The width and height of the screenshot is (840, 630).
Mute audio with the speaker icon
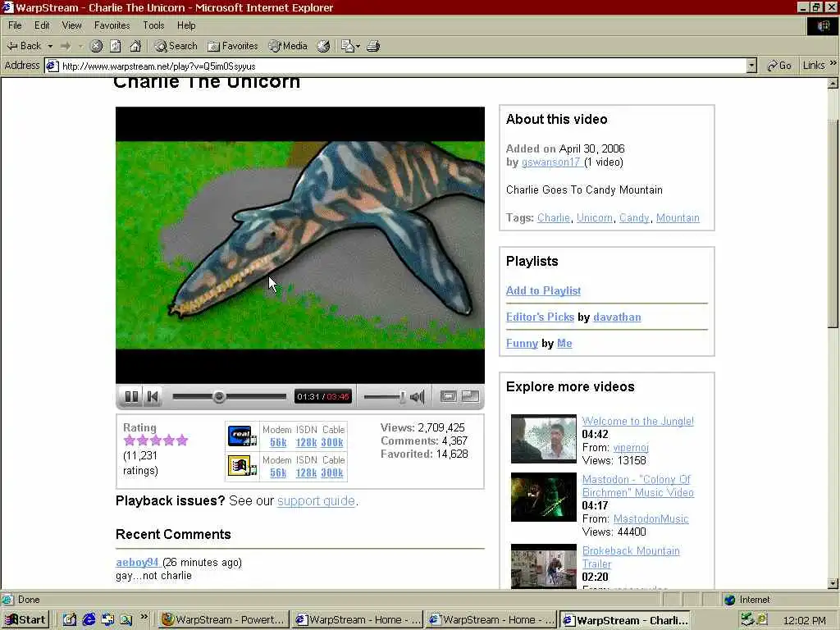tap(418, 397)
